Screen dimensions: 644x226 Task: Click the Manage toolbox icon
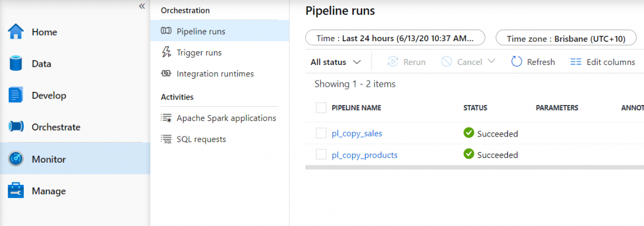[16, 191]
